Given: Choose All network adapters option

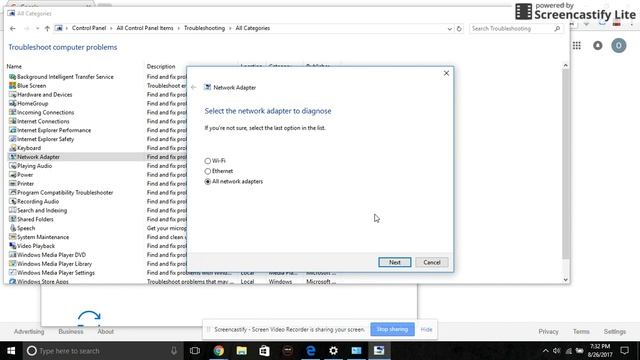Looking at the screenshot, I should click(x=208, y=182).
